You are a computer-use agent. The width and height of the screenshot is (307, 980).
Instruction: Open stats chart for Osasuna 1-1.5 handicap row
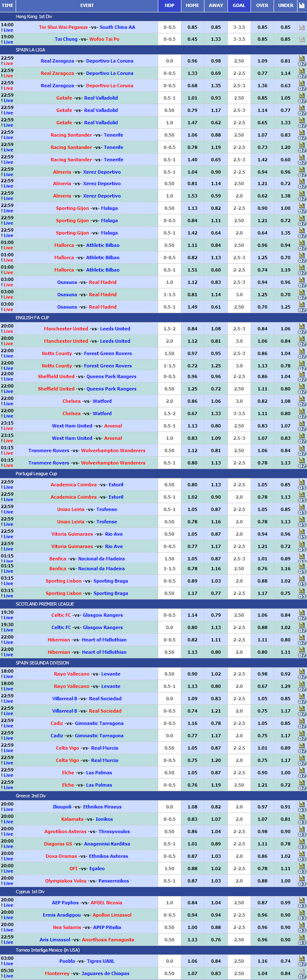[x=302, y=293]
